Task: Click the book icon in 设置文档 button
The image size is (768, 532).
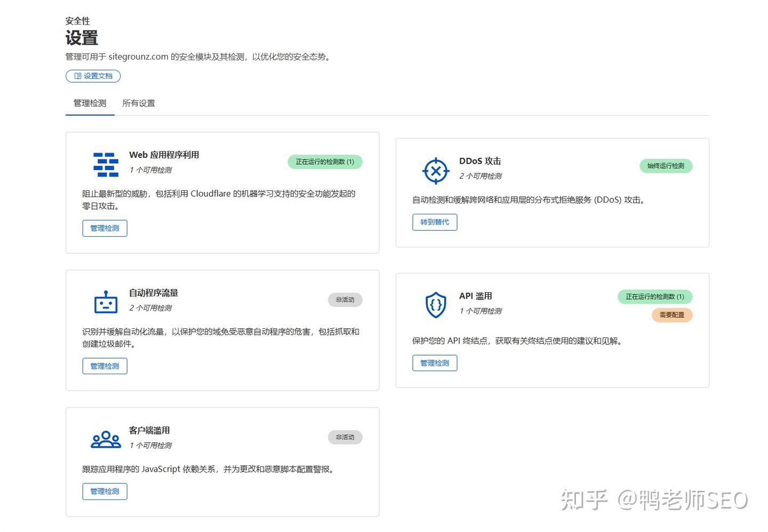Action: 78,76
